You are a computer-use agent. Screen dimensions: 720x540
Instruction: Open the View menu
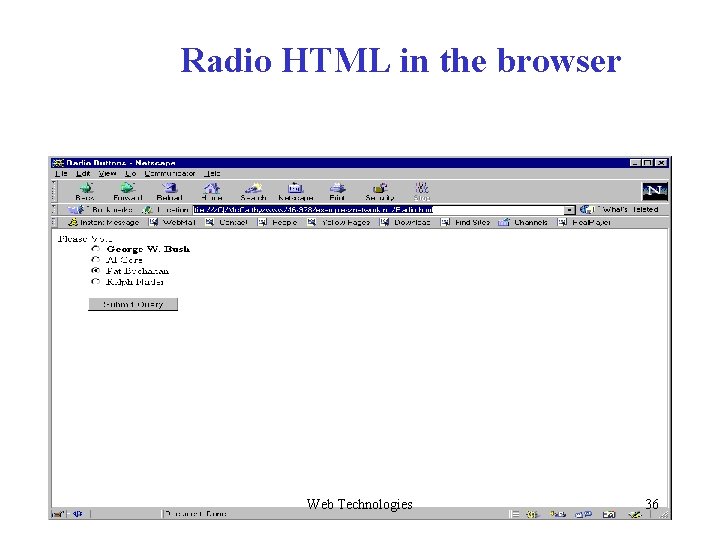[107, 174]
